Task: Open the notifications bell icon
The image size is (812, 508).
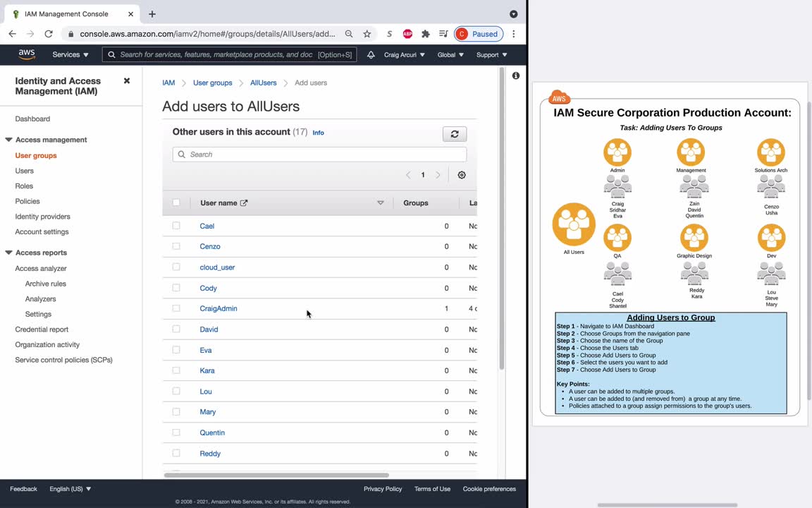Action: click(371, 54)
